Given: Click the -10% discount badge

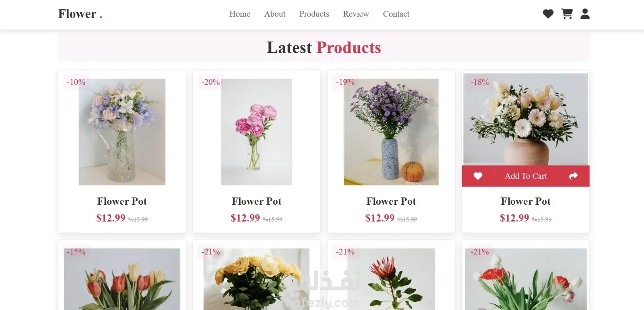Looking at the screenshot, I should point(76,82).
